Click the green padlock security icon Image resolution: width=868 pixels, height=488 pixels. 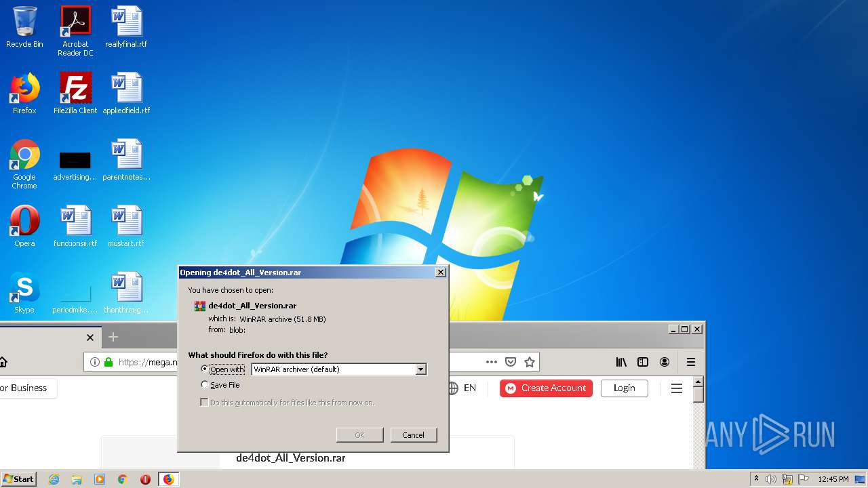pos(108,362)
